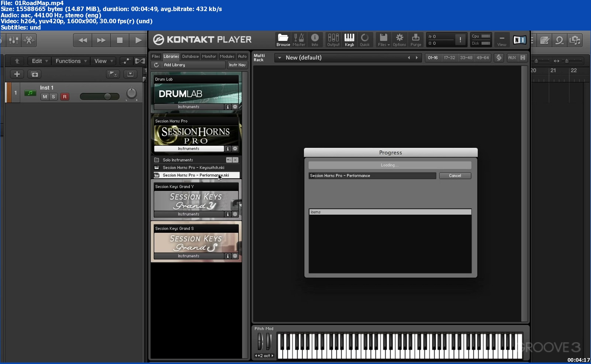Click the duplicate track button

point(34,74)
